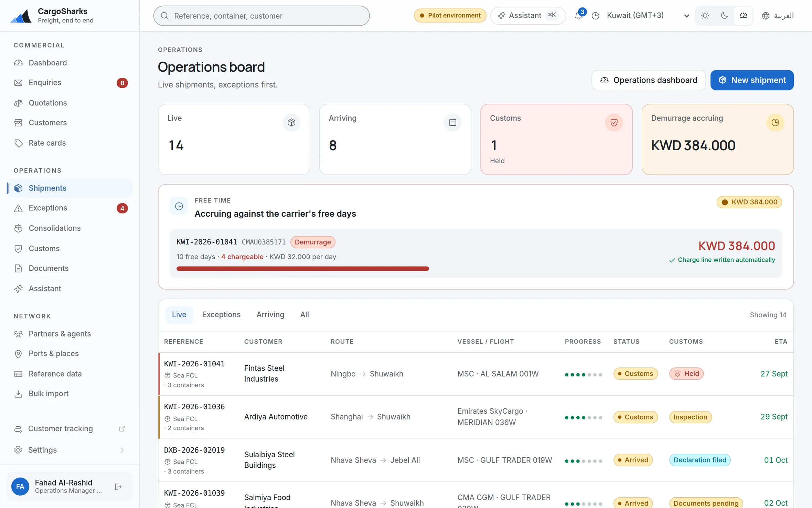Image resolution: width=812 pixels, height=508 pixels.
Task: Switch to the Arriving tab
Action: [x=270, y=315]
